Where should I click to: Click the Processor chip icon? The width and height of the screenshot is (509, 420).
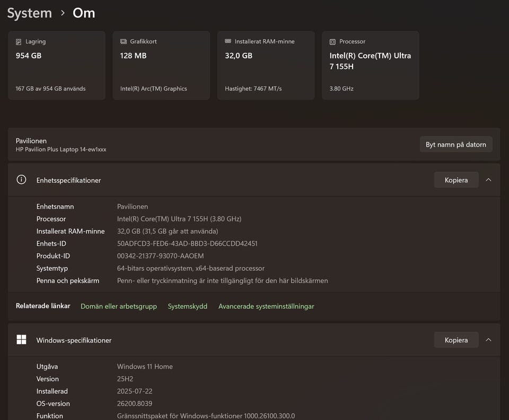click(x=332, y=41)
